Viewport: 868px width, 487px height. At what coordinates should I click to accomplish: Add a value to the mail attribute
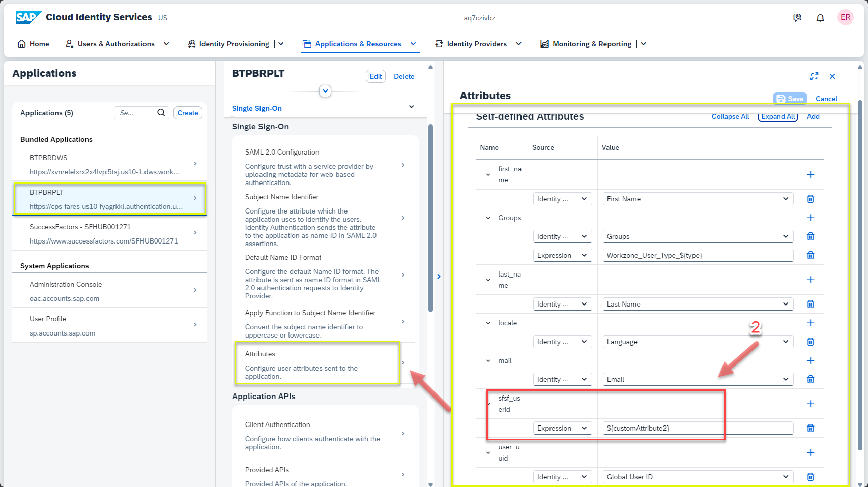click(x=811, y=360)
